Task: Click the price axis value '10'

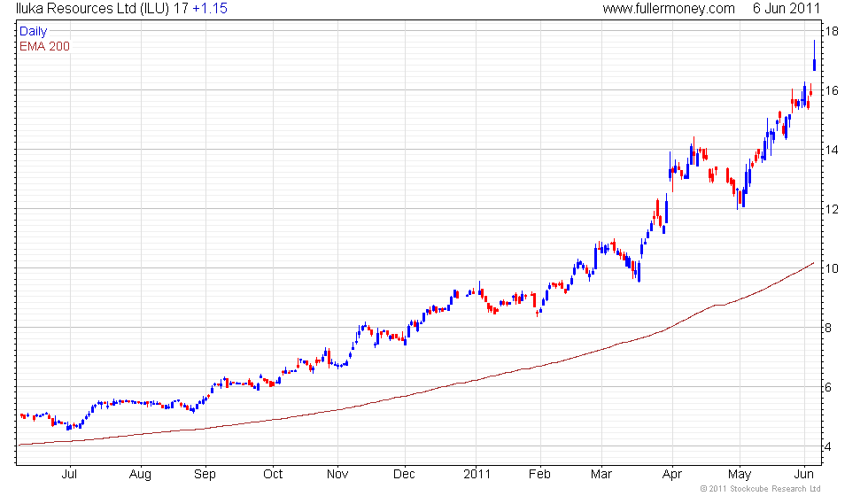Action: point(832,268)
